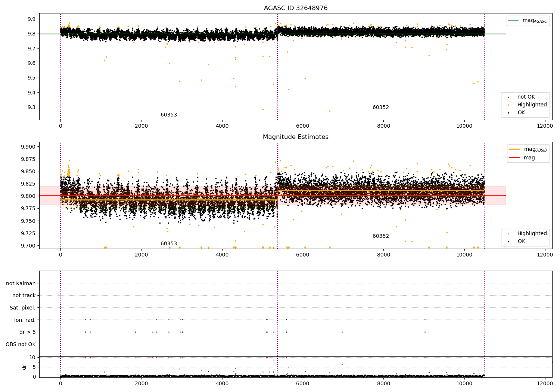Click the "60353" annotation in top plot
The width and height of the screenshot is (560, 392).
coord(169,115)
